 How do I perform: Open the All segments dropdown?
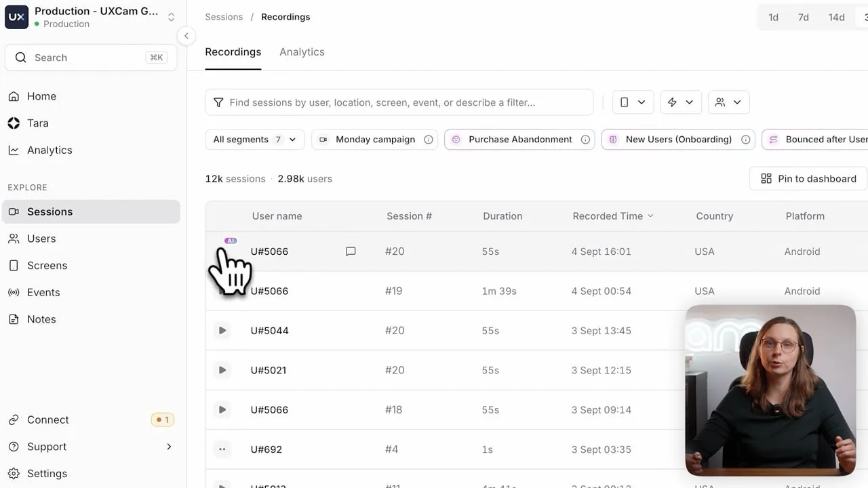coord(255,140)
